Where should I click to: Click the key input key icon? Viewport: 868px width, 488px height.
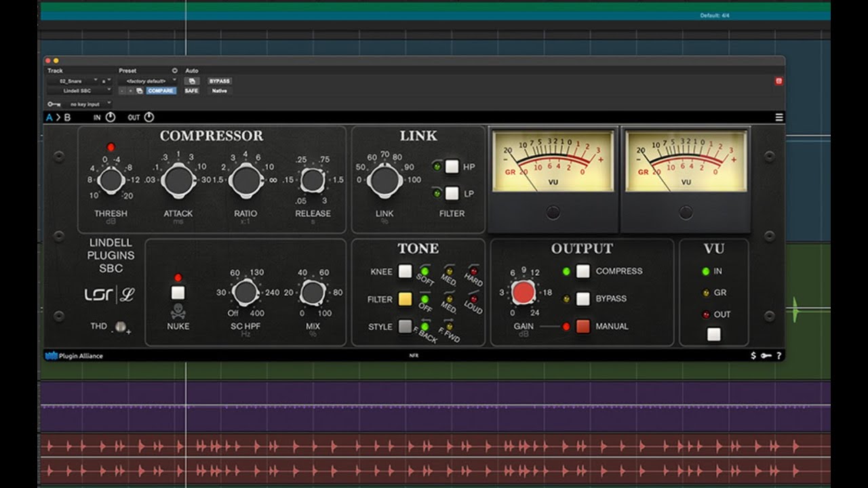54,104
